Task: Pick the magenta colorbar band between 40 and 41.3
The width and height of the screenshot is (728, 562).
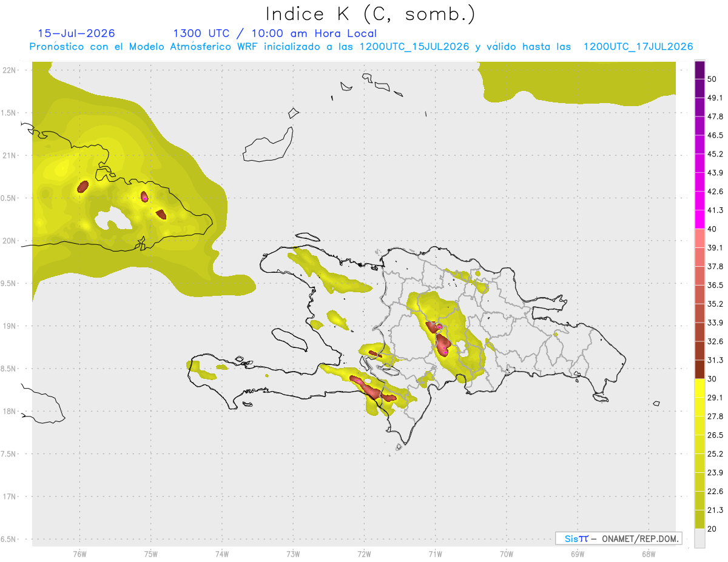Action: [700, 219]
